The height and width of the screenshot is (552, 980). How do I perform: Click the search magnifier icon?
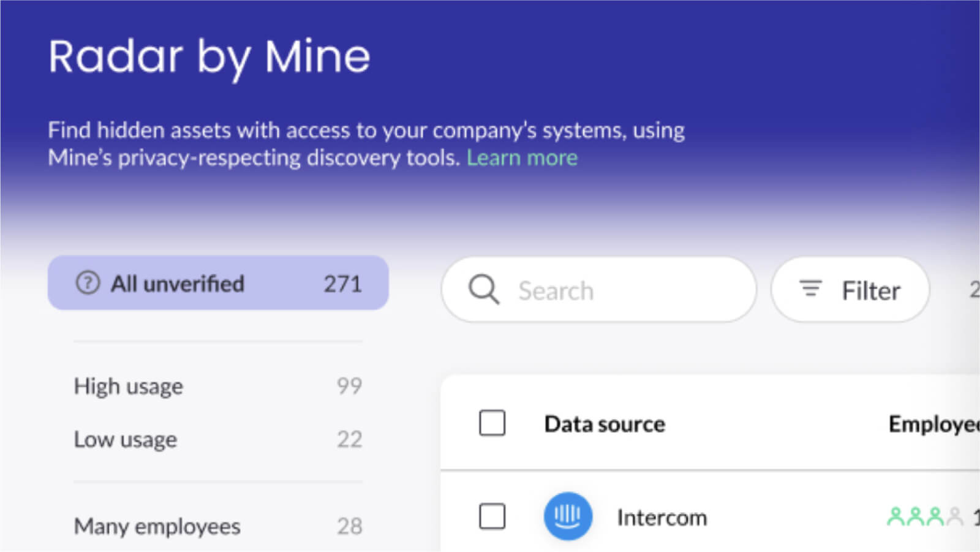pos(484,289)
